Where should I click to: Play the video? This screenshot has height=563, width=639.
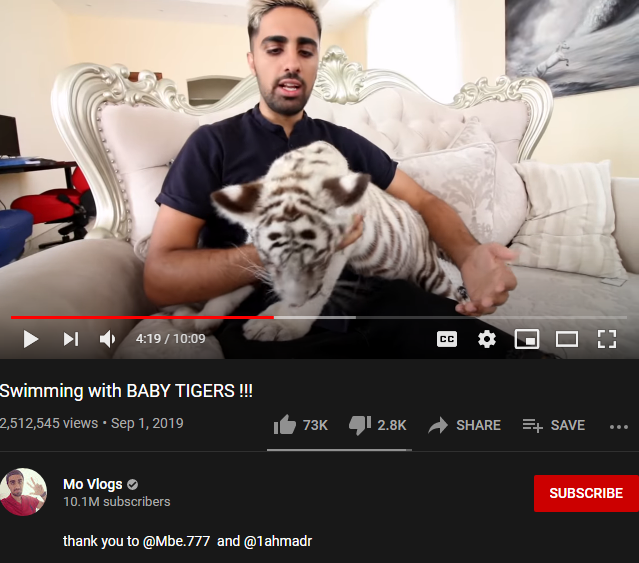(x=31, y=339)
